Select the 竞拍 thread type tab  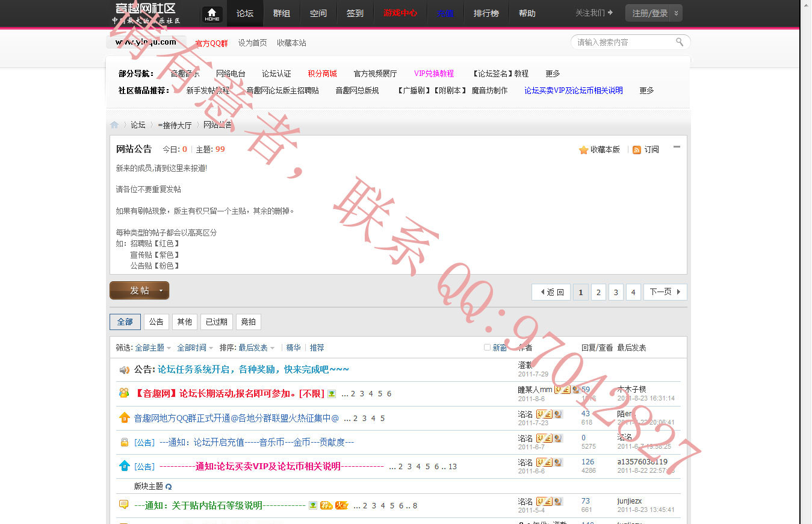point(249,322)
